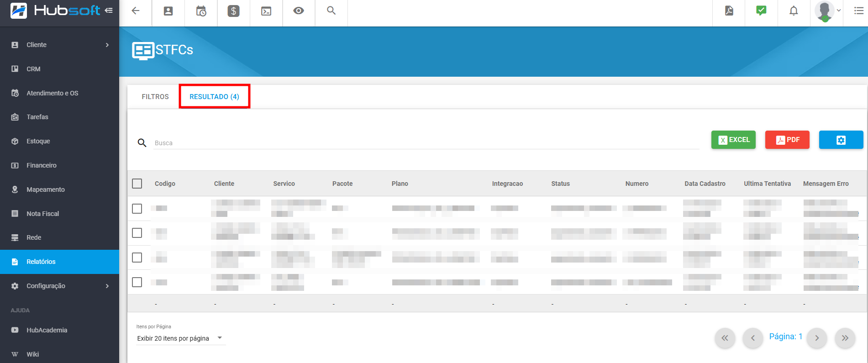Viewport: 868px width, 363px height.
Task: Go to the next page button
Action: click(x=817, y=338)
